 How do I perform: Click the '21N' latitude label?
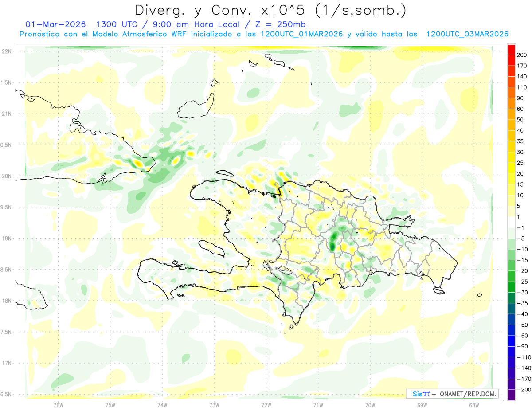click(x=6, y=114)
